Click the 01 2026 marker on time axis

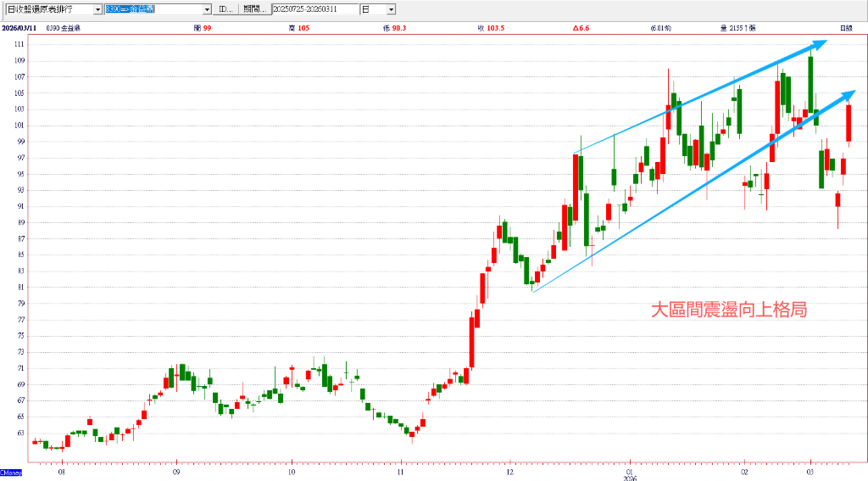pos(630,470)
